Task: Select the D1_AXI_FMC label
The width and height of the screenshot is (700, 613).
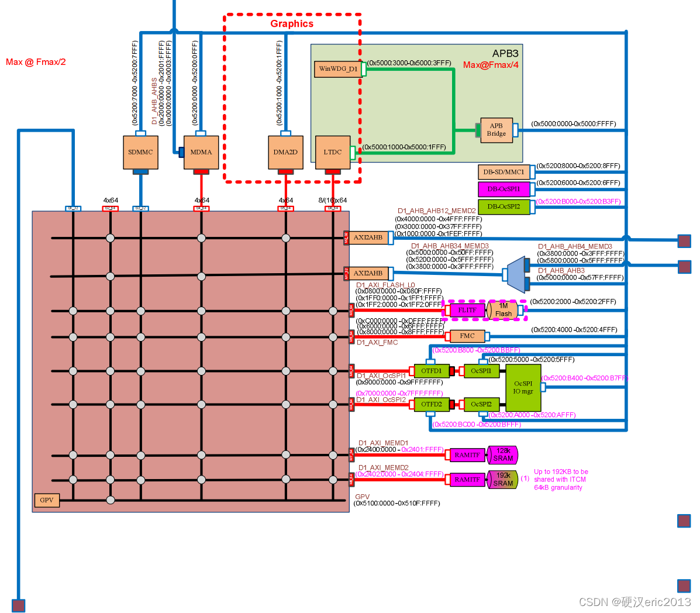Action: pos(377,342)
